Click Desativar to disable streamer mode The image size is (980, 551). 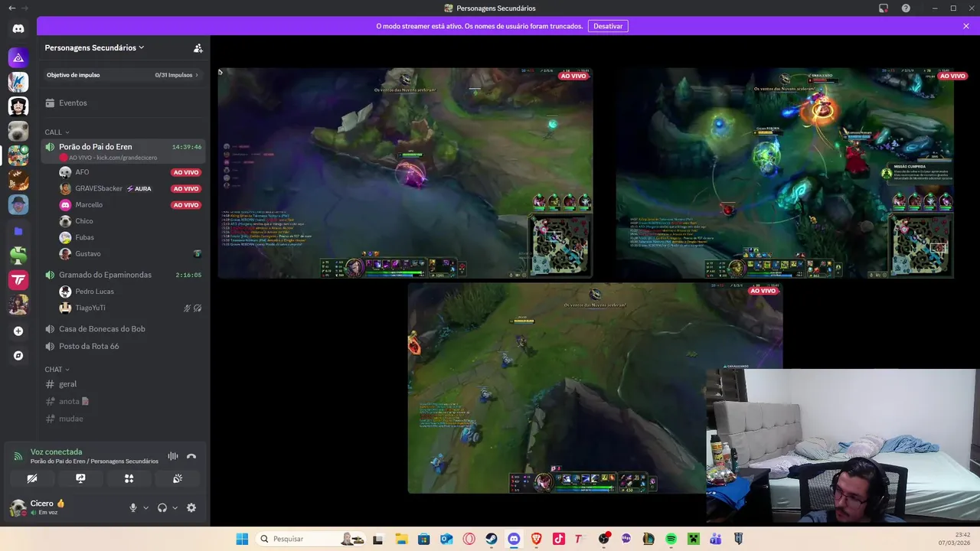[x=608, y=26]
